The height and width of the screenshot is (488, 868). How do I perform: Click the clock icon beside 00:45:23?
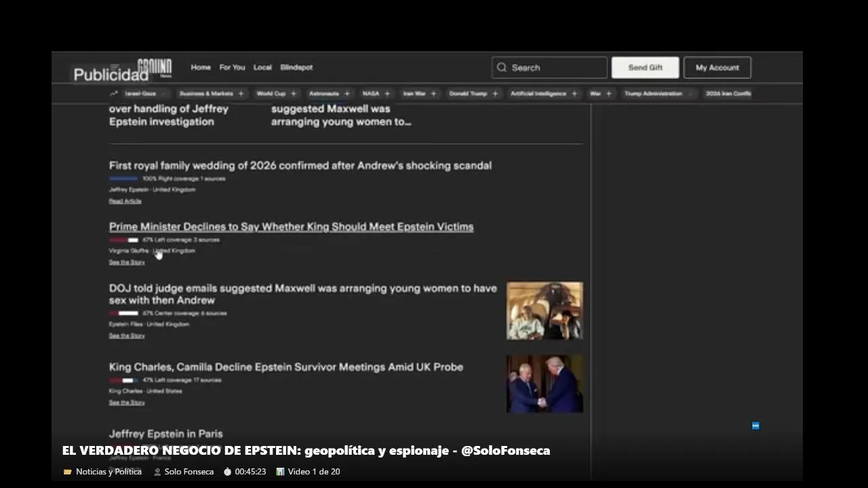227,472
